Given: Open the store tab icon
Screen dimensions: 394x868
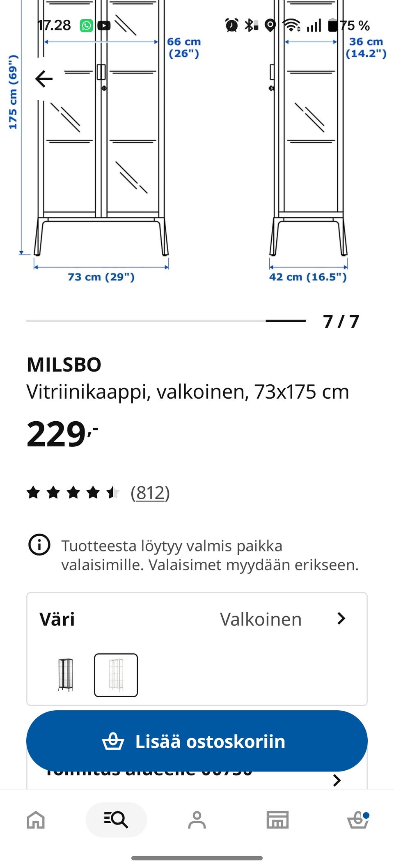Looking at the screenshot, I should click(x=277, y=820).
